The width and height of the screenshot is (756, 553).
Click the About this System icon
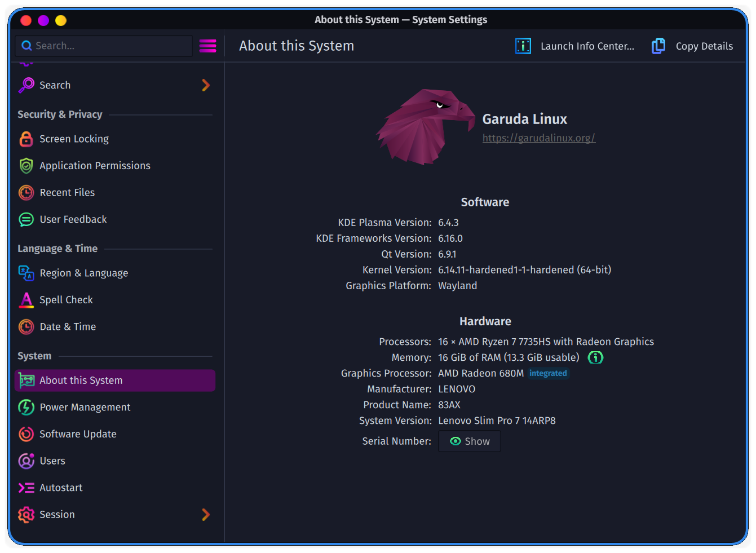tap(26, 381)
